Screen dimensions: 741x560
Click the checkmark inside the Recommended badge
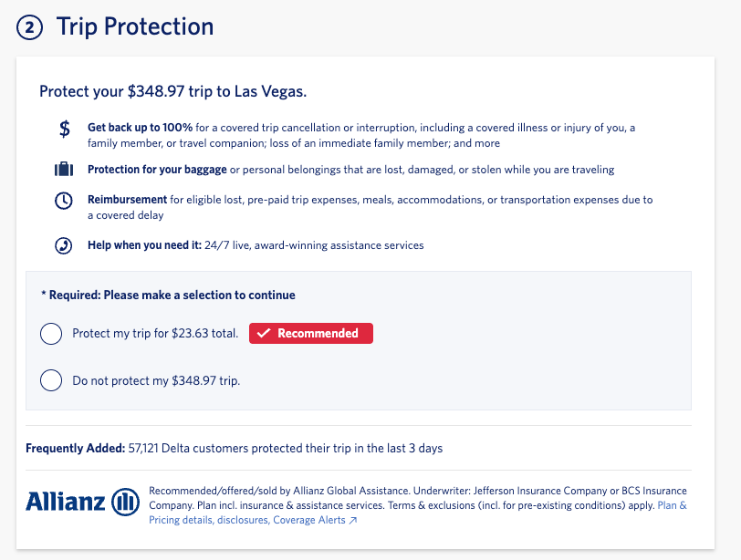coord(263,333)
